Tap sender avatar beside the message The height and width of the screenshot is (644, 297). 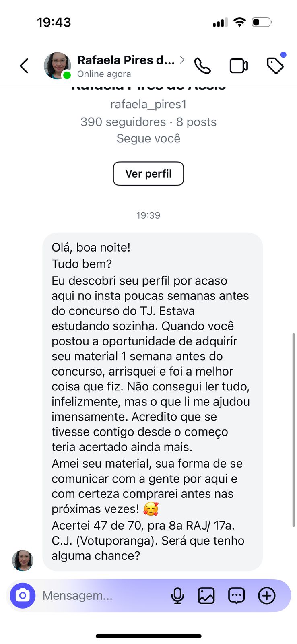point(23,560)
